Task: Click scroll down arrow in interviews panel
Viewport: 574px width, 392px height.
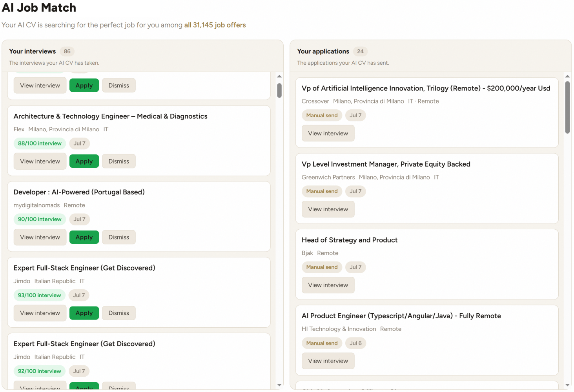Action: tap(279, 385)
